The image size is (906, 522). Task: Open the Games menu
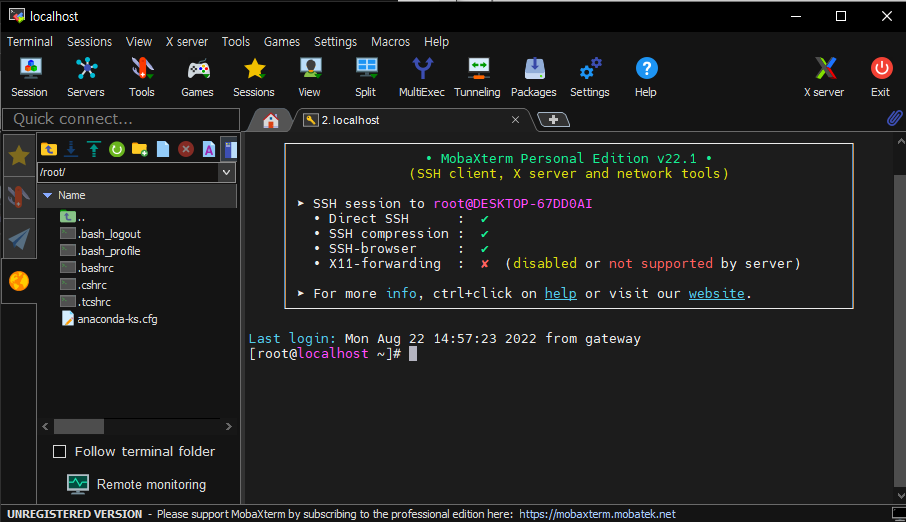tap(282, 42)
